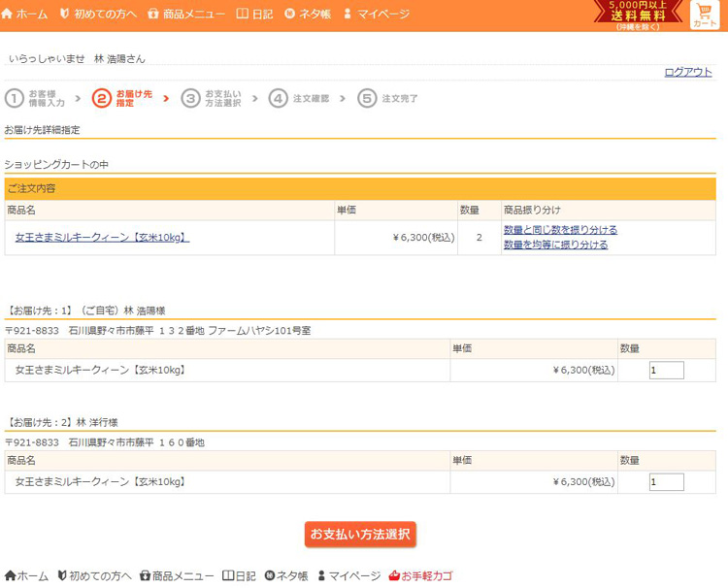Image resolution: width=728 pixels, height=588 pixels.
Task: Click the footer 商品メニュー basket icon
Action: pyautogui.click(x=145, y=575)
